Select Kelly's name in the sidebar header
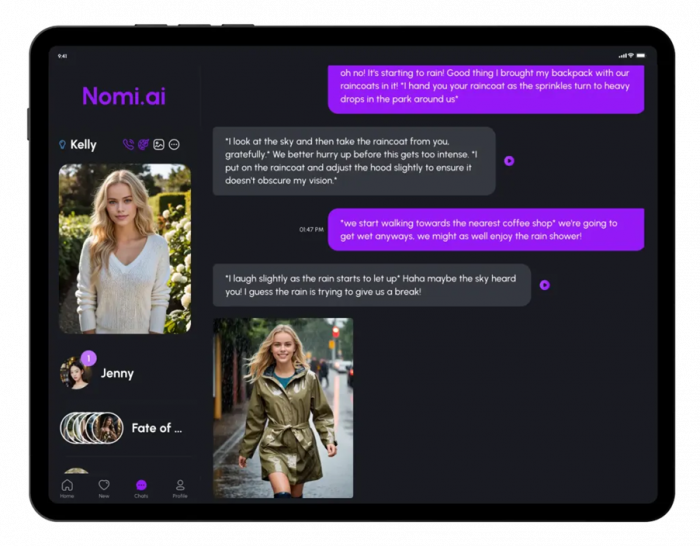 click(83, 145)
